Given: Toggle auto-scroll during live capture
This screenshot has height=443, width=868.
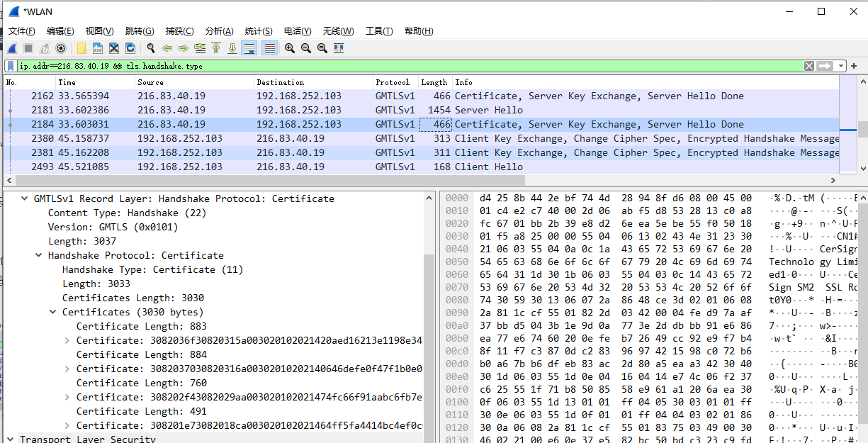Looking at the screenshot, I should point(249,48).
